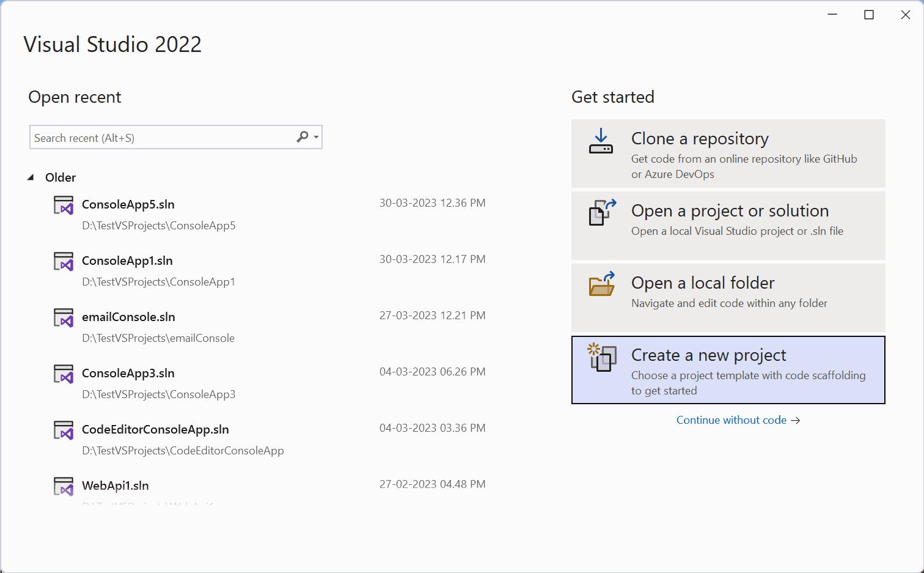
Task: Click the CodeEditorConsoleApp.sln project icon
Action: pos(63,431)
